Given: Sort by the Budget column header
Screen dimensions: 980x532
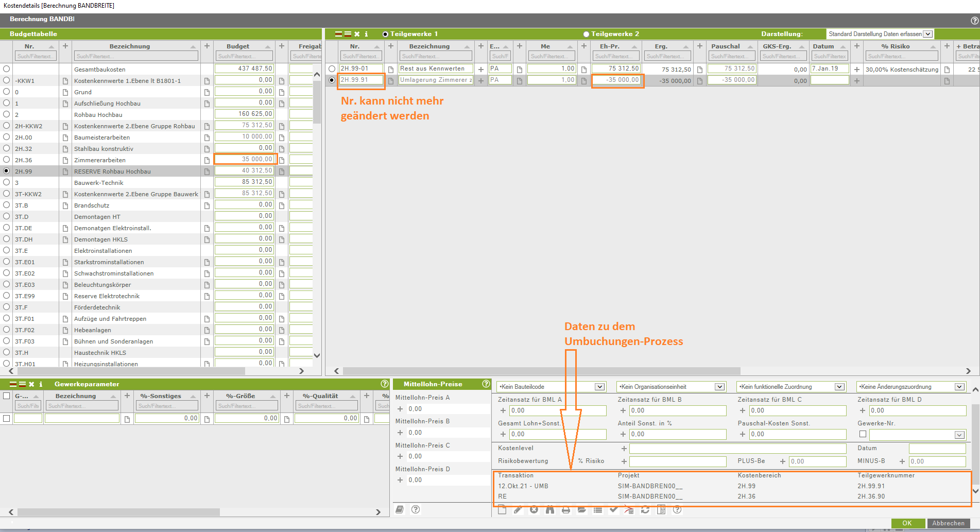Looking at the screenshot, I should [238, 46].
